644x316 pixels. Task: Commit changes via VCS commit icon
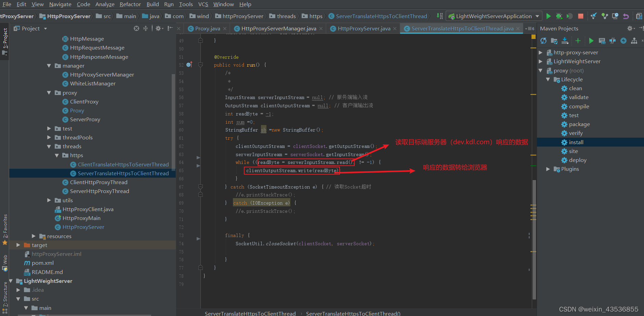pos(605,16)
